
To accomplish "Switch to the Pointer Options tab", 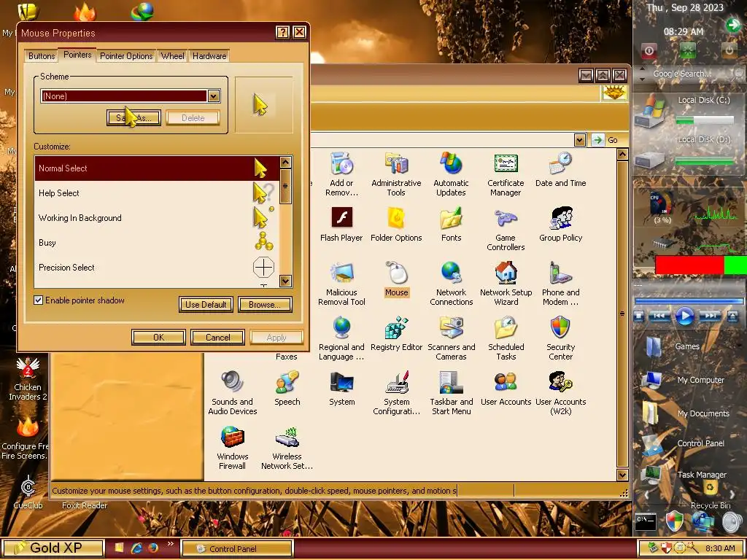I will click(x=125, y=55).
